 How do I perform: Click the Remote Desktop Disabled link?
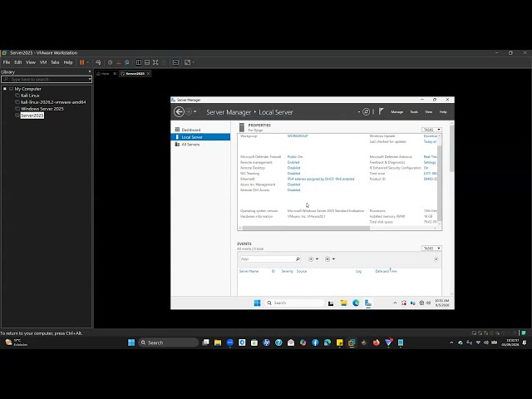point(293,168)
